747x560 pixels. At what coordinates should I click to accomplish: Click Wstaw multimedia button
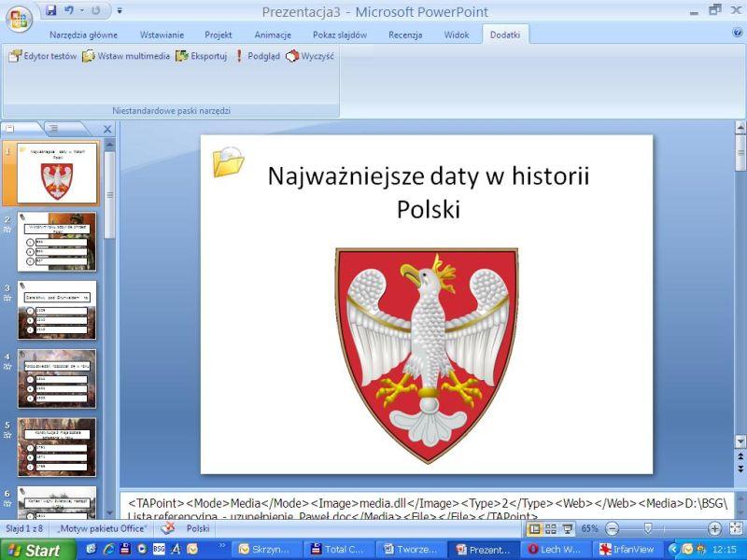[x=126, y=56]
